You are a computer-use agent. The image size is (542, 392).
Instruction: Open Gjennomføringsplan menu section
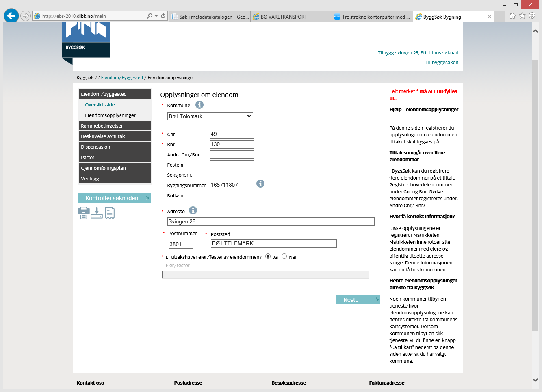(115, 168)
